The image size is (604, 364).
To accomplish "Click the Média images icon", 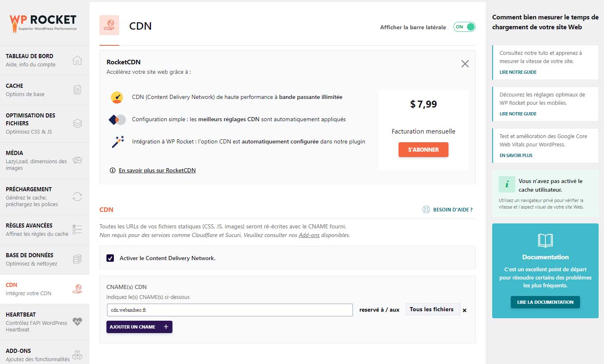I will click(77, 160).
